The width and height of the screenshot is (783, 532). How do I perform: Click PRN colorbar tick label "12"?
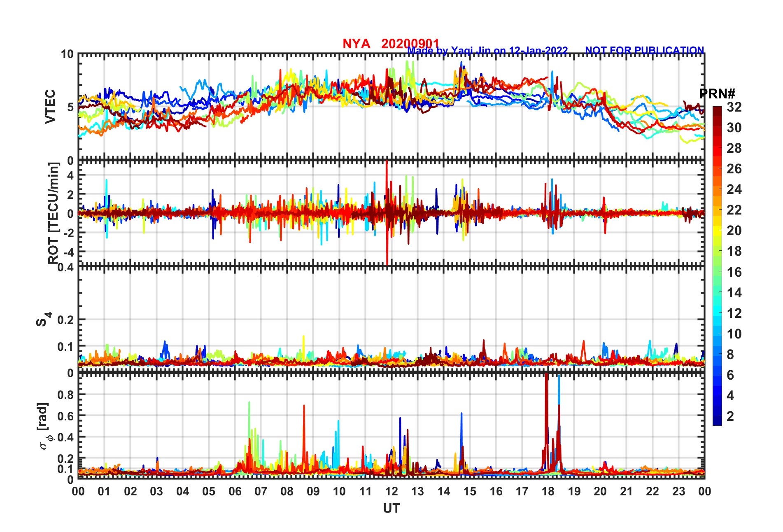734,313
